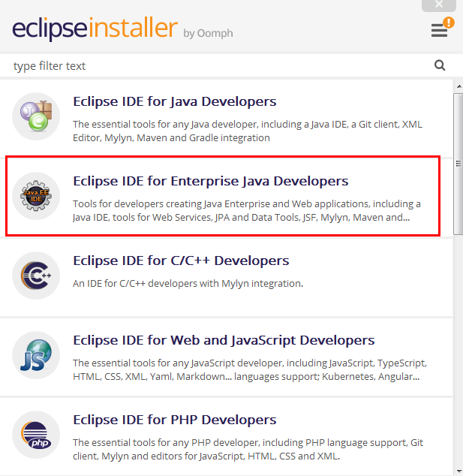The height and width of the screenshot is (476, 463).
Task: Click description 'The essential tools for any JavaScript developer'
Action: coord(250,369)
